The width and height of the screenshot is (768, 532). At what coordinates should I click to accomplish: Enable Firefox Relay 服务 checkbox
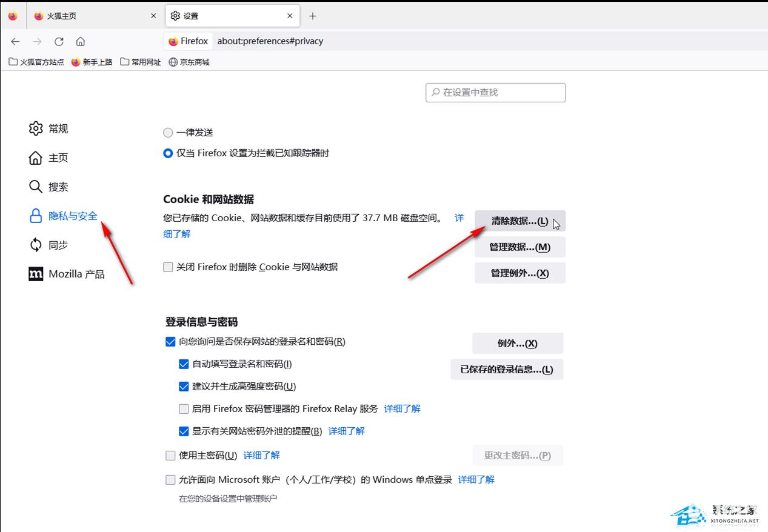[184, 409]
